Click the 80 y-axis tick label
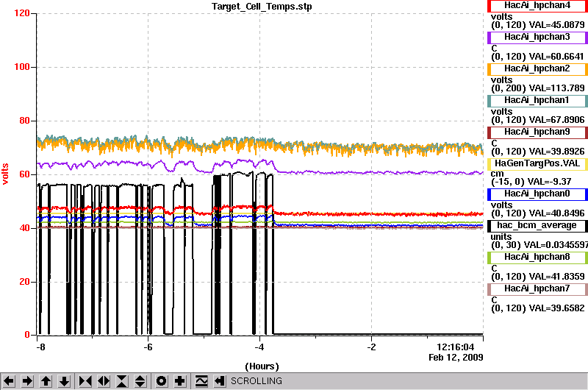Screen dimensions: 588x390 [24, 121]
